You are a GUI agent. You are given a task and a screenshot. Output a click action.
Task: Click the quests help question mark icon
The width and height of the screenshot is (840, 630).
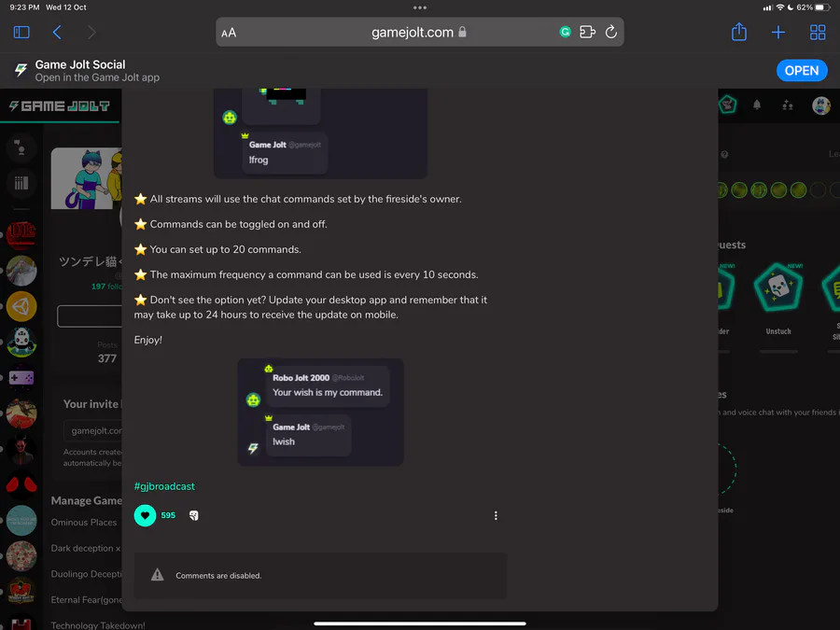[x=724, y=154]
